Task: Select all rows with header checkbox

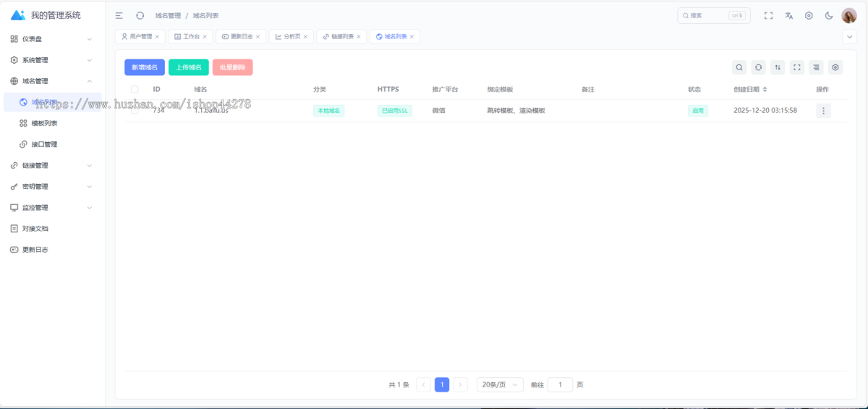Action: [135, 89]
